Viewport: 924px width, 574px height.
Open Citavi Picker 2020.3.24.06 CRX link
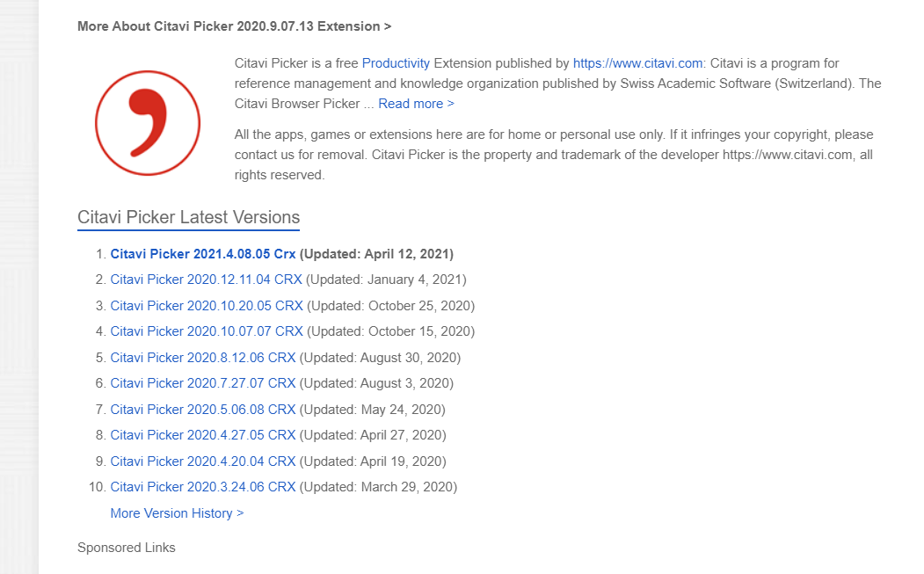[202, 487]
